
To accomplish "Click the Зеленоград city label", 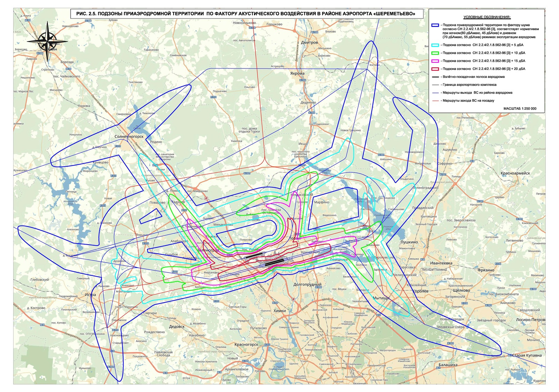I will pos(208,251).
